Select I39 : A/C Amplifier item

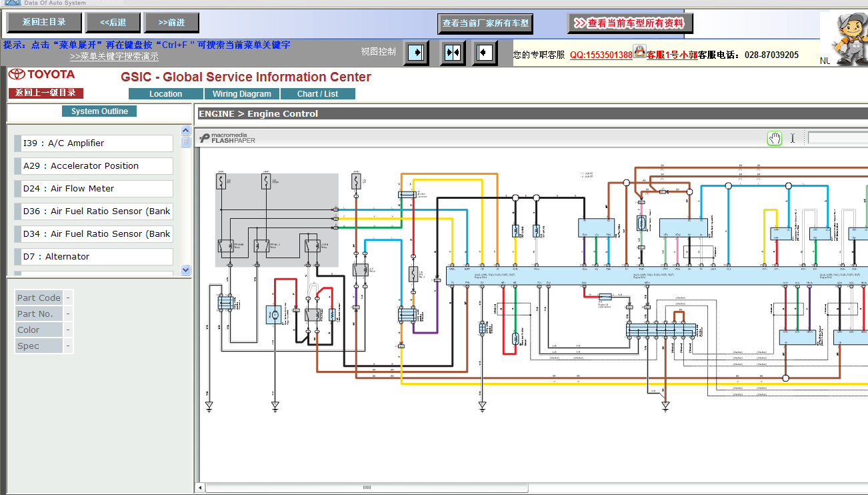(94, 143)
